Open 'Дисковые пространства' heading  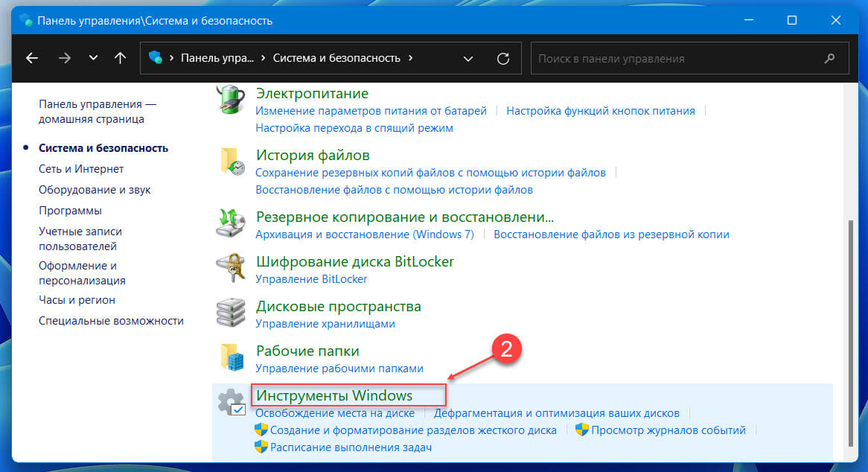coord(338,307)
